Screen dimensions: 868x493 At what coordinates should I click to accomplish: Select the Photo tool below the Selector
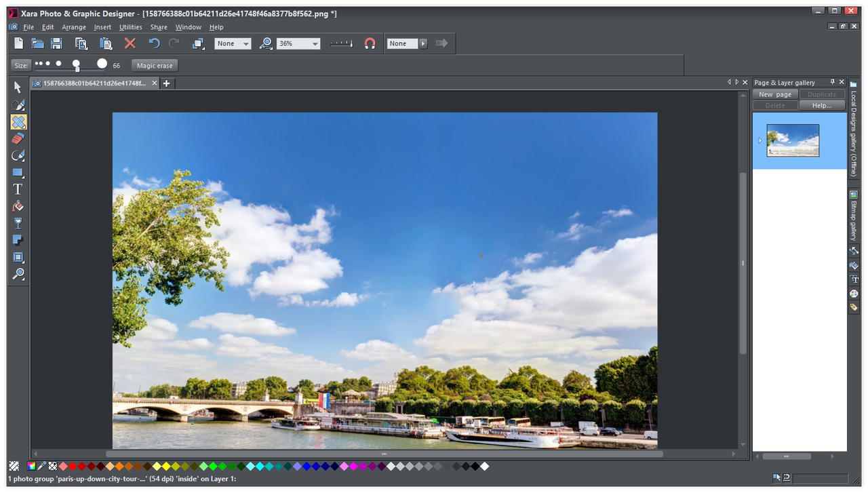pos(18,105)
